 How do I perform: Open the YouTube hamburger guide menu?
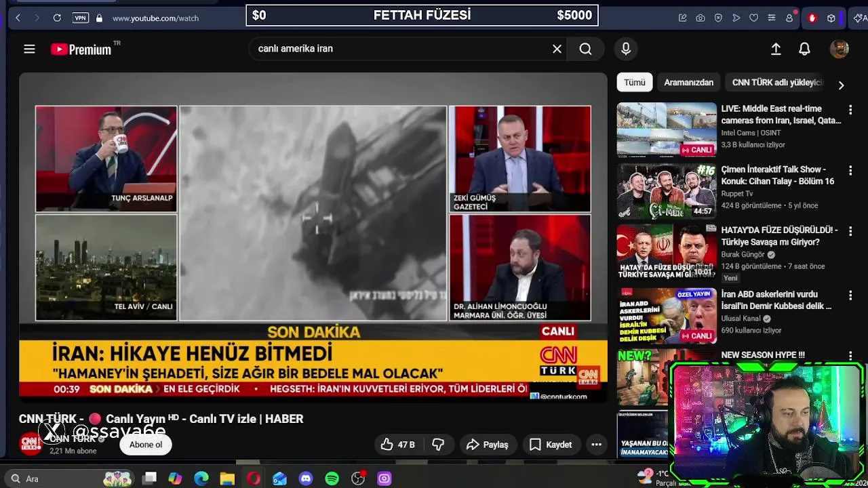(29, 49)
